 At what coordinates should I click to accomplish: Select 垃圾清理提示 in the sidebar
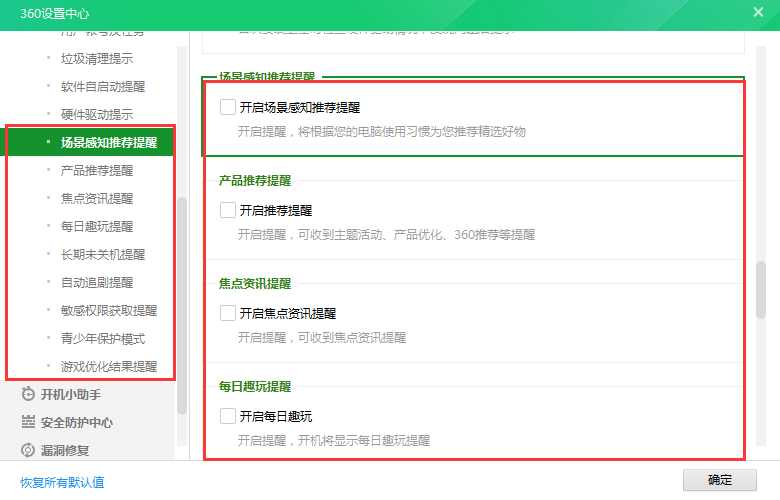pyautogui.click(x=96, y=59)
